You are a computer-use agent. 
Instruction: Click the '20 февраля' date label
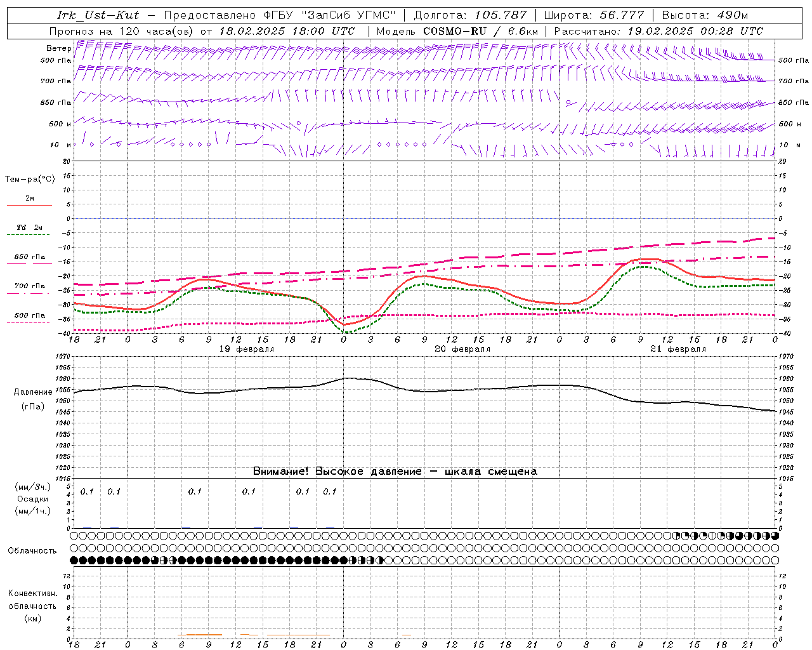pos(462,349)
